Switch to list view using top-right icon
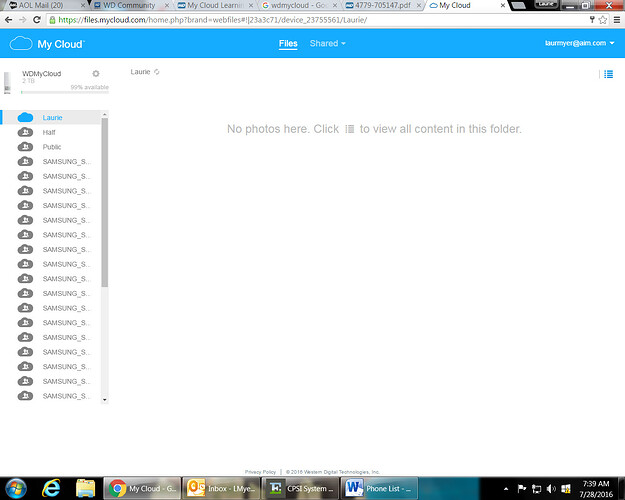625x500 pixels. pos(608,74)
